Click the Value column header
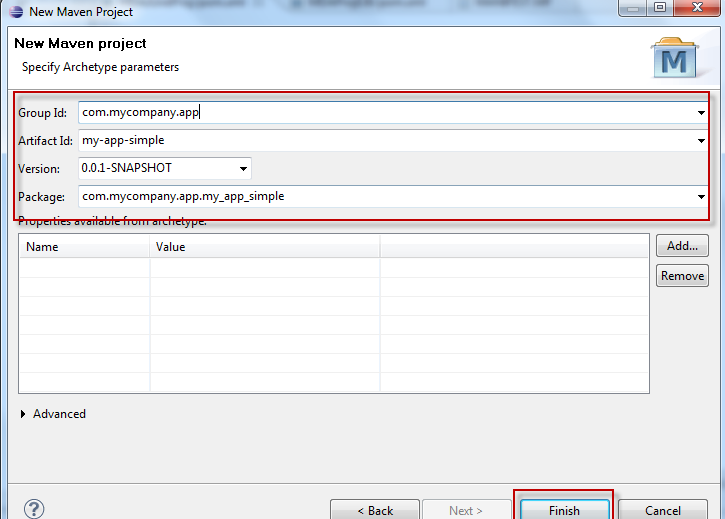 pos(264,247)
